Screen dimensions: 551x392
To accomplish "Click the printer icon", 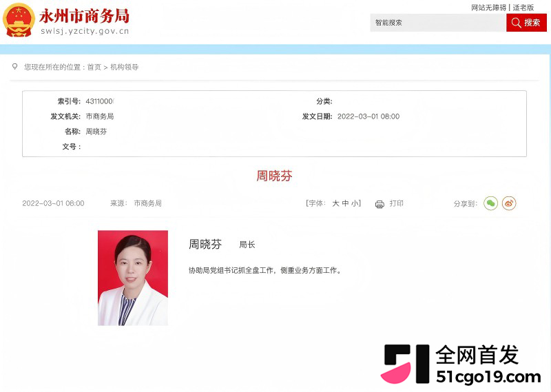I will (x=380, y=204).
